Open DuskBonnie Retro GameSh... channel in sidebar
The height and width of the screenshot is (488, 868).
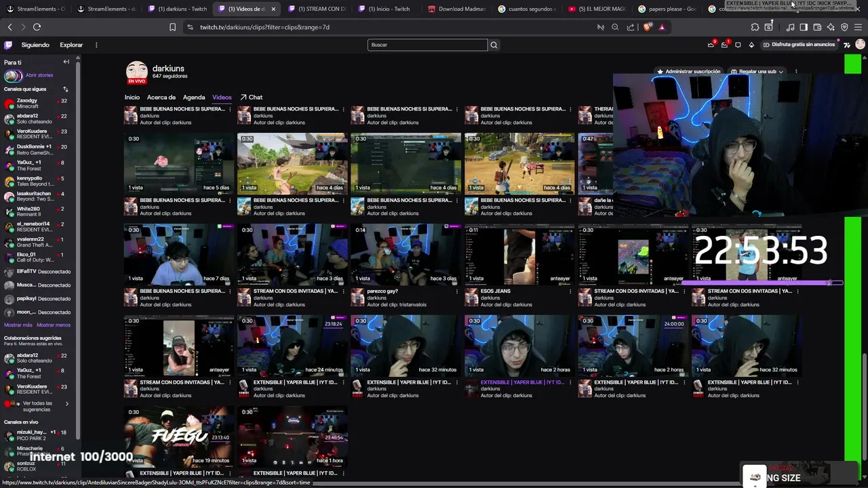coord(36,149)
